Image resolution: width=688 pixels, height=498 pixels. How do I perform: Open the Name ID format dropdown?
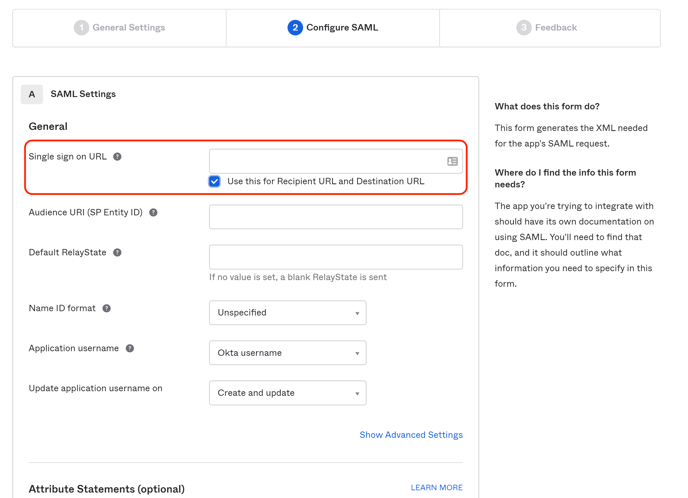pos(287,313)
